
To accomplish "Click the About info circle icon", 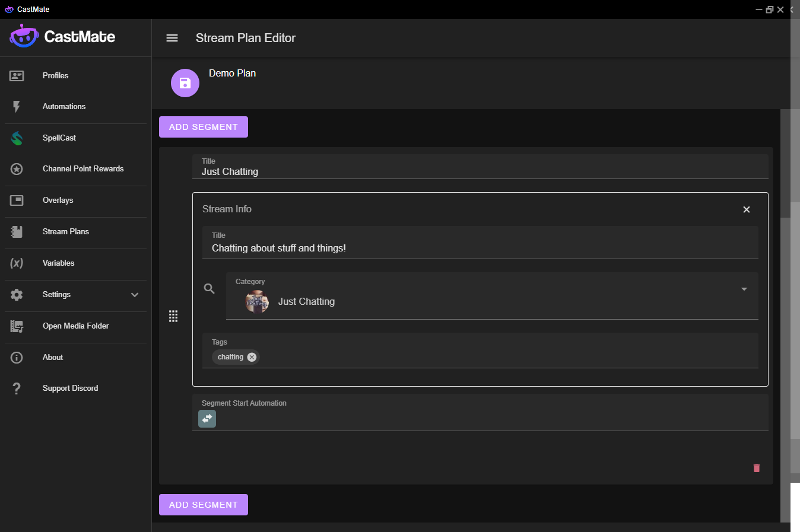I will [x=17, y=358].
